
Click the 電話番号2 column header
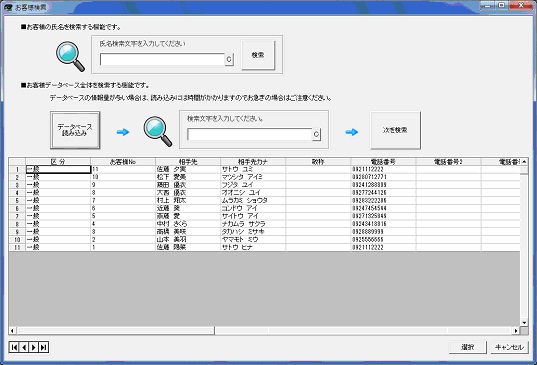(448, 162)
